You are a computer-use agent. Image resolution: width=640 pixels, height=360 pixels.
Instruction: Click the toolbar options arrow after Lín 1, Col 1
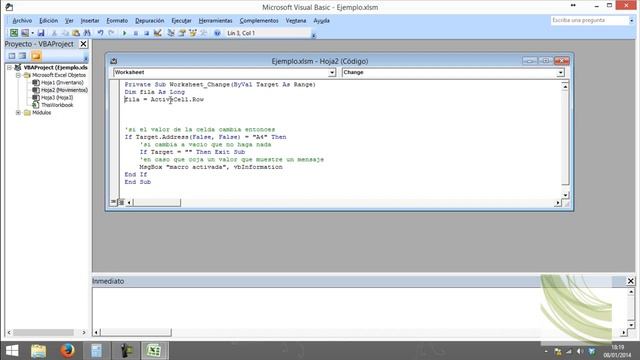pos(313,35)
